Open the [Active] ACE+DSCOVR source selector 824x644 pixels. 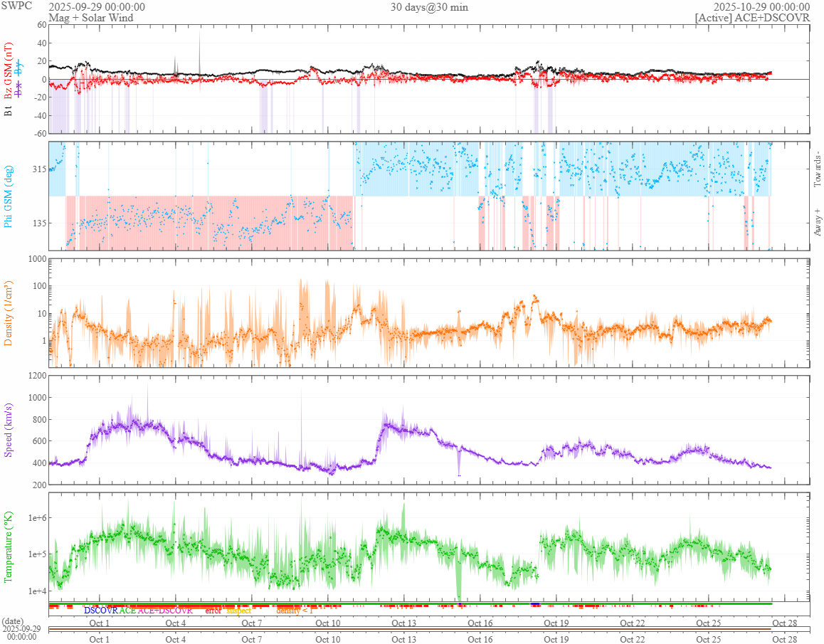(x=752, y=18)
